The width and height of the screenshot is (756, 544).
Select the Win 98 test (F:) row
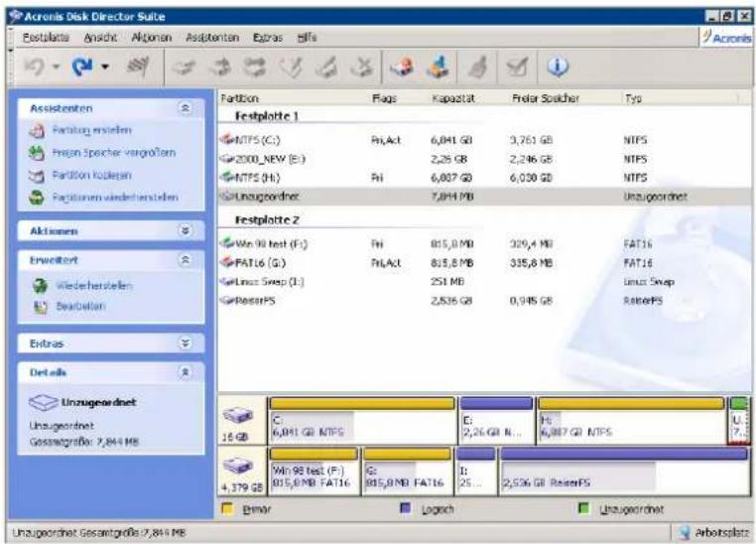(x=484, y=244)
